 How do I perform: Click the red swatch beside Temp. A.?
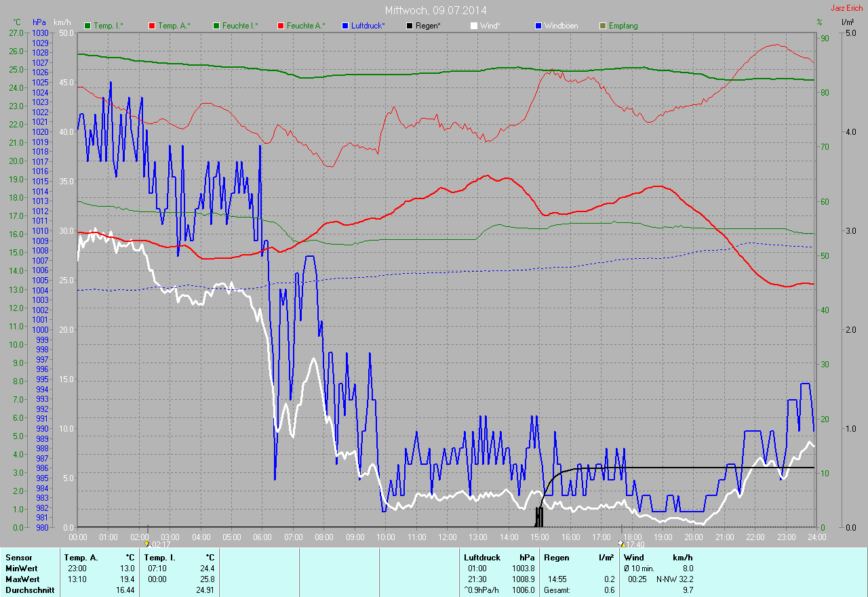(x=152, y=26)
